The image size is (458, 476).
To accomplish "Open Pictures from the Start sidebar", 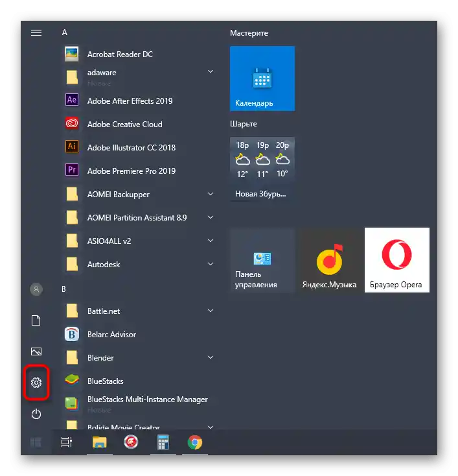I will (x=36, y=351).
